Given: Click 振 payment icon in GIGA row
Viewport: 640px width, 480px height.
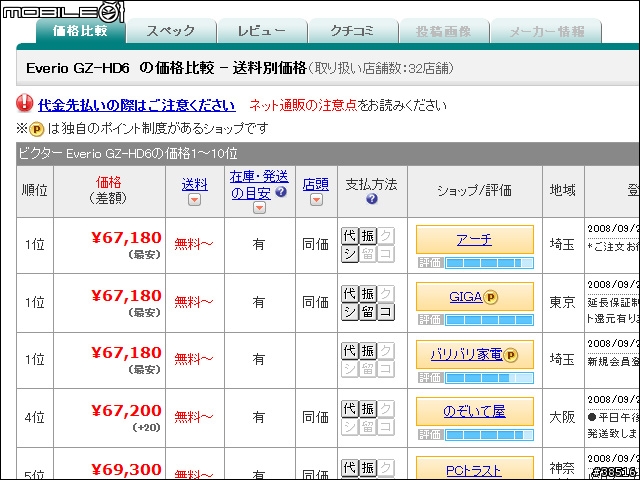Looking at the screenshot, I should pos(368,293).
